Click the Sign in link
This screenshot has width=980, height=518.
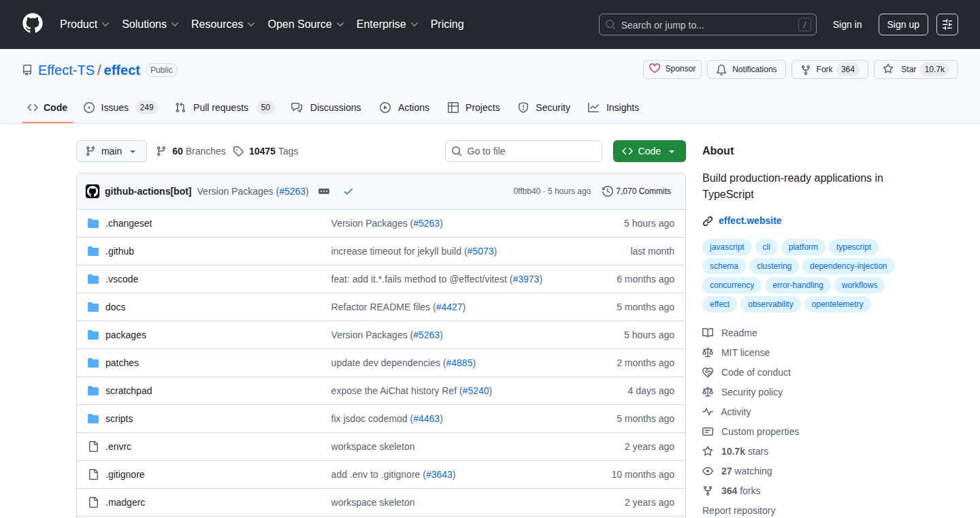coord(847,25)
